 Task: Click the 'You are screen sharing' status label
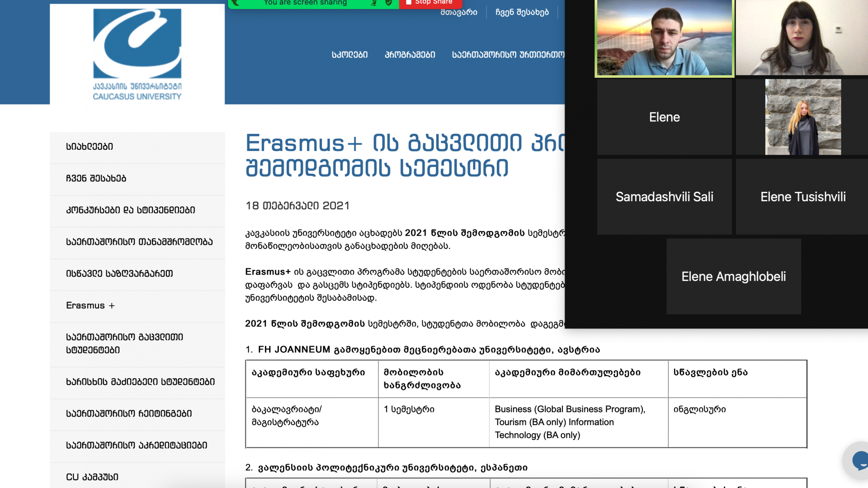pos(306,3)
